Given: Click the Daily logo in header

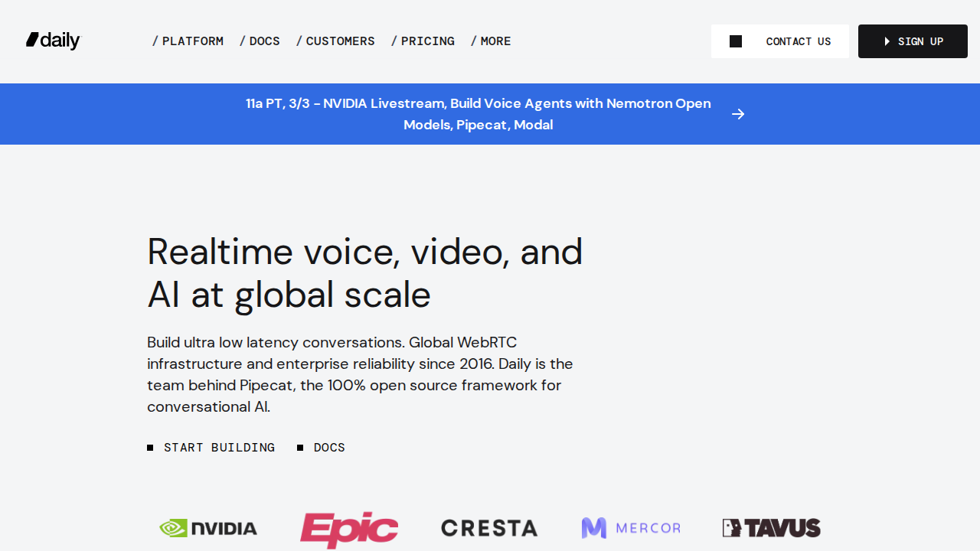Looking at the screenshot, I should coord(53,41).
